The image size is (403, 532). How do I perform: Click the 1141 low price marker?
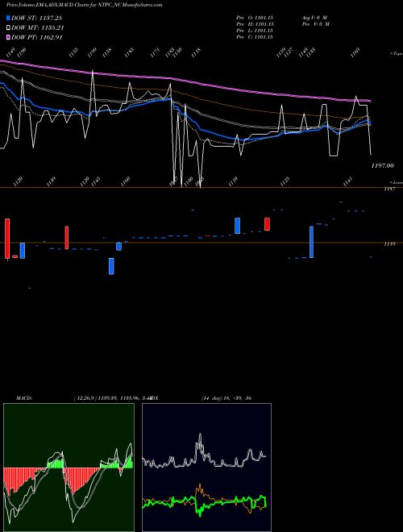point(348,181)
